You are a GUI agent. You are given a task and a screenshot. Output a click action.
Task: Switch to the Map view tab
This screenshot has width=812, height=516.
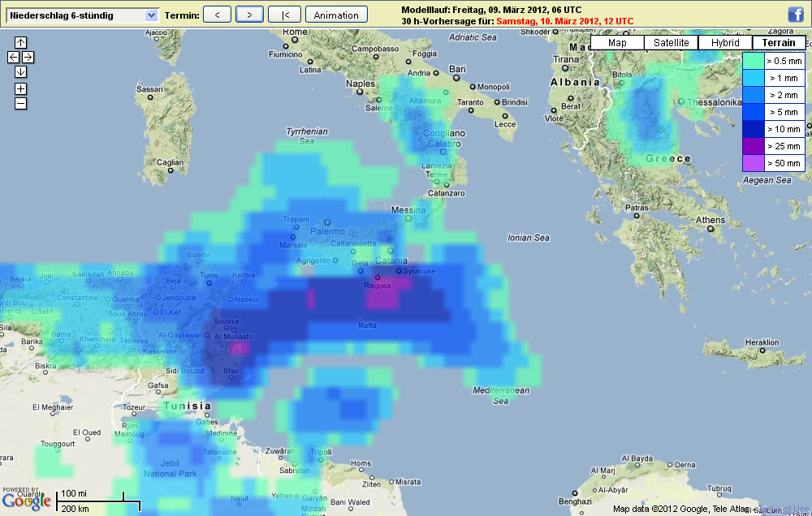[617, 43]
